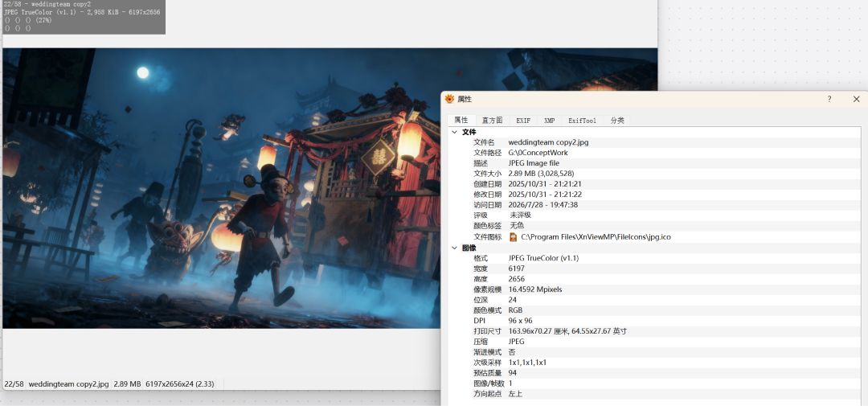Switch to the ExifTool tab
868x406 pixels.
[583, 121]
